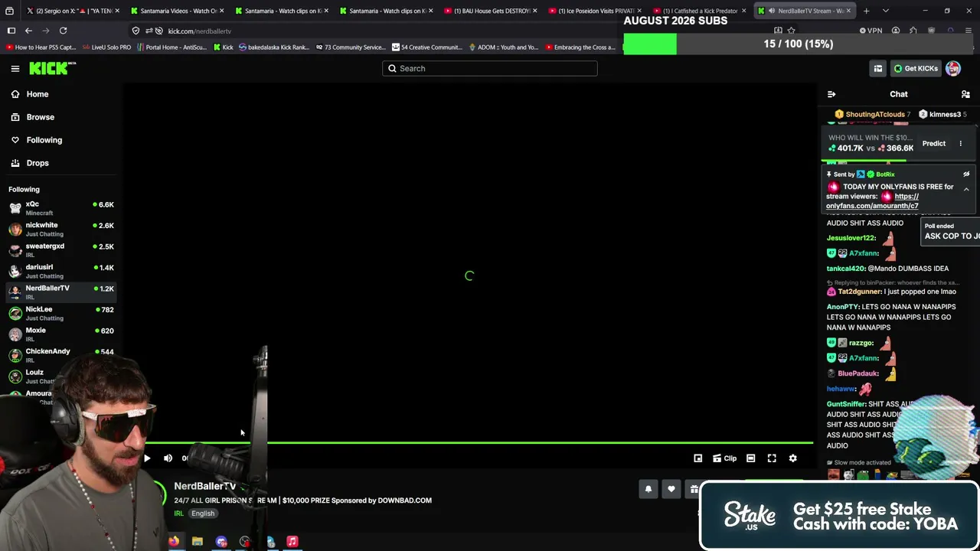This screenshot has height=551, width=980.
Task: Toggle theater mode in the player
Action: (x=750, y=458)
